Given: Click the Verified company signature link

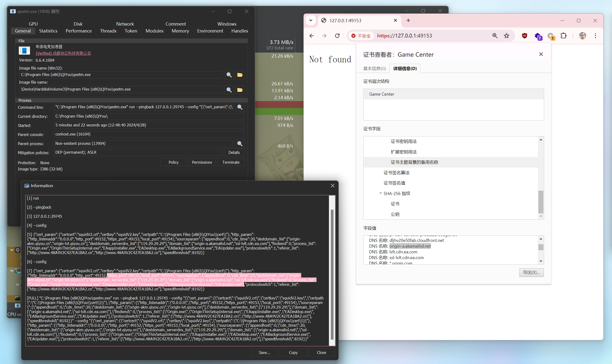Looking at the screenshot, I should tap(63, 53).
